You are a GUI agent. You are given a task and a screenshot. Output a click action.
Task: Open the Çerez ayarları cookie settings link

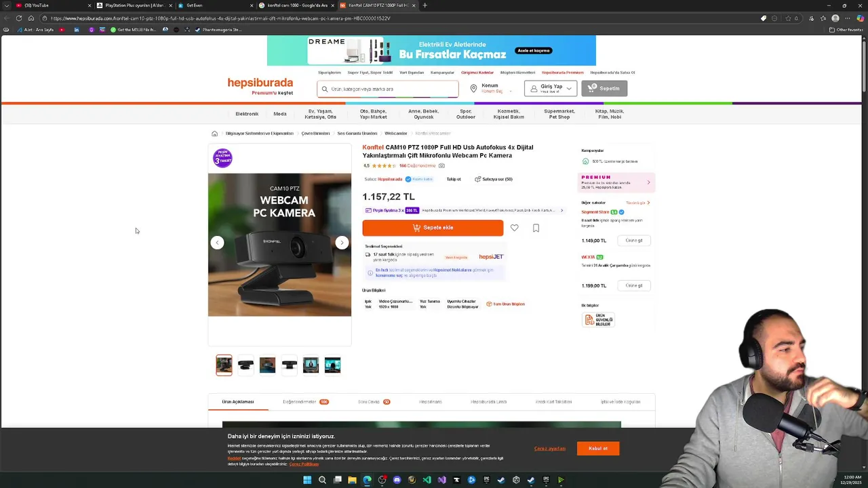pyautogui.click(x=550, y=449)
